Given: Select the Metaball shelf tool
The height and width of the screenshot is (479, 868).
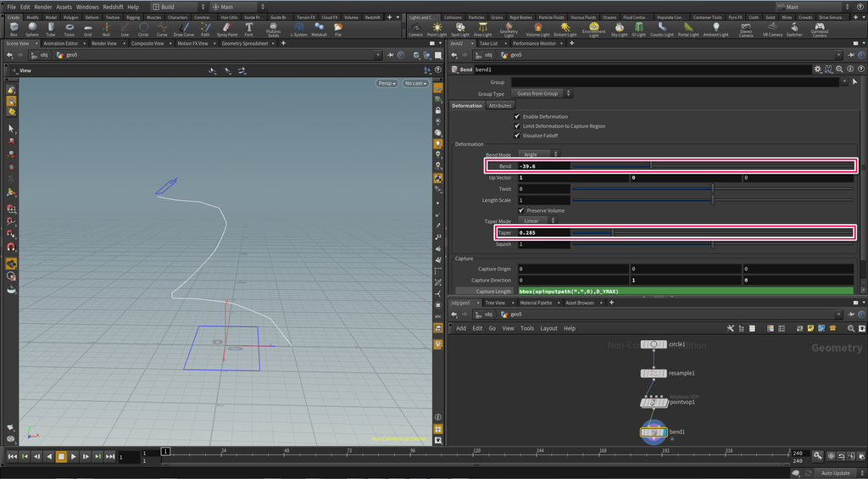Looking at the screenshot, I should pos(320,30).
